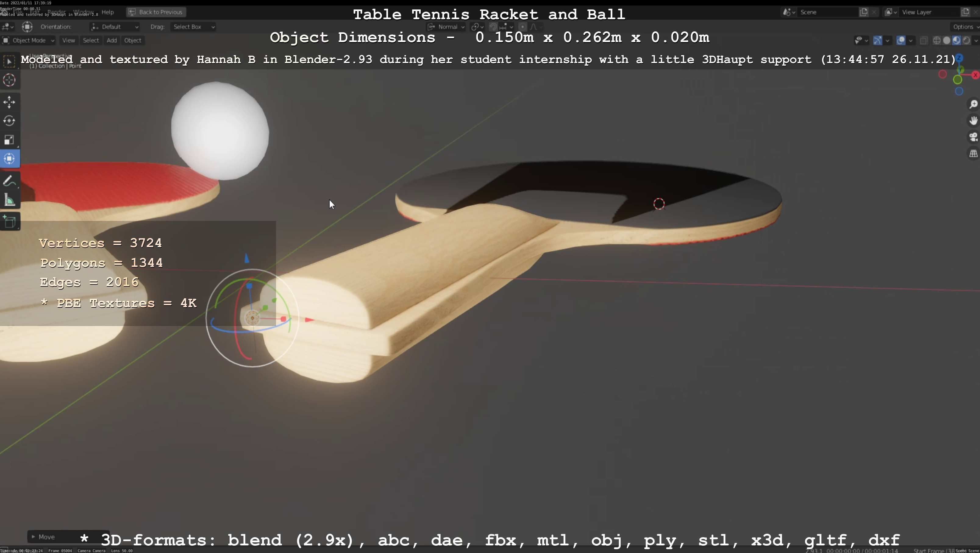Viewport: 980px width, 553px height.
Task: Open Normal transform orientation dropdown
Action: pos(446,27)
